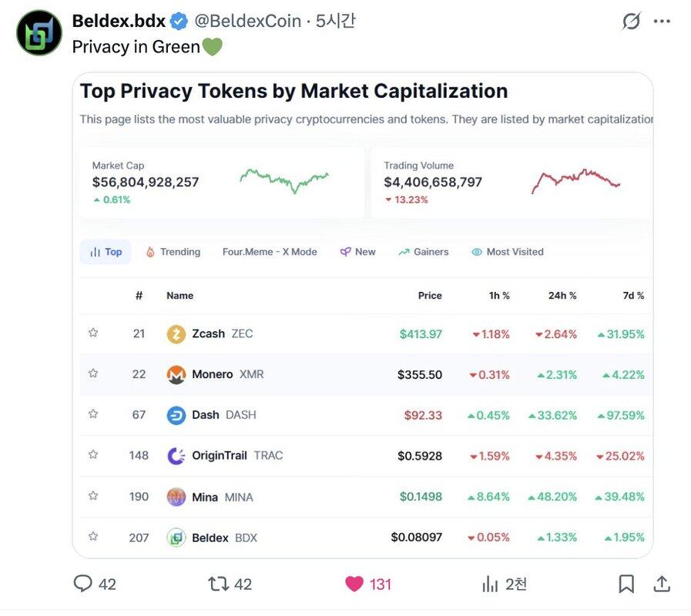Image resolution: width=691 pixels, height=616 pixels.
Task: Sort the table by 24h % column
Action: tap(562, 296)
